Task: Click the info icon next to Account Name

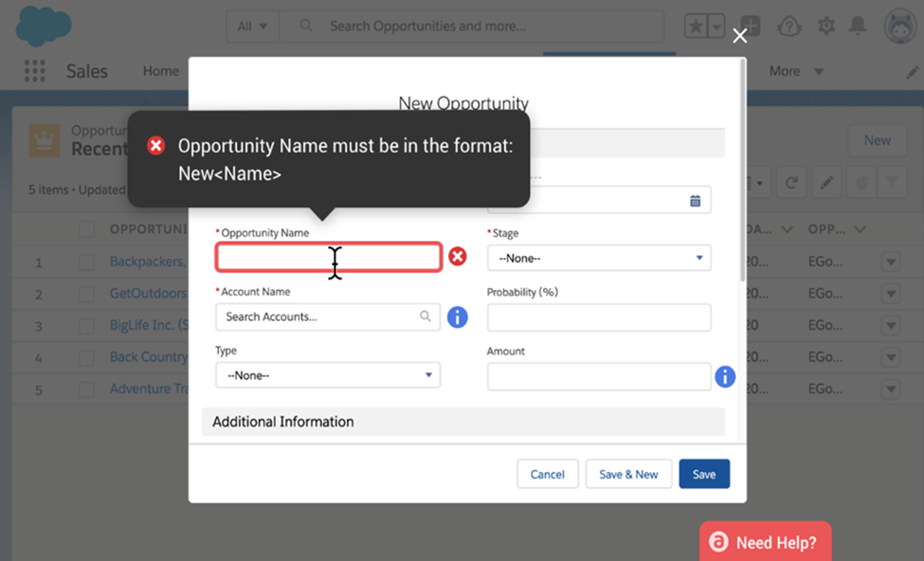Action: click(x=458, y=317)
